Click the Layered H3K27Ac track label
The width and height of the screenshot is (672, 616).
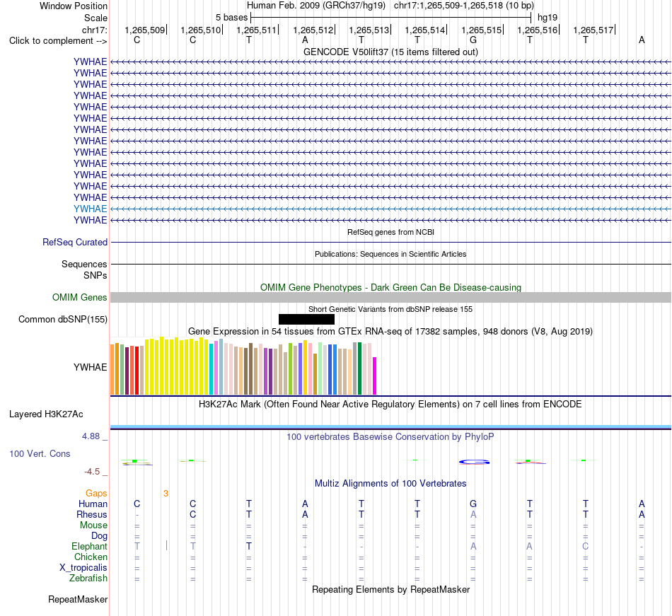(46, 414)
